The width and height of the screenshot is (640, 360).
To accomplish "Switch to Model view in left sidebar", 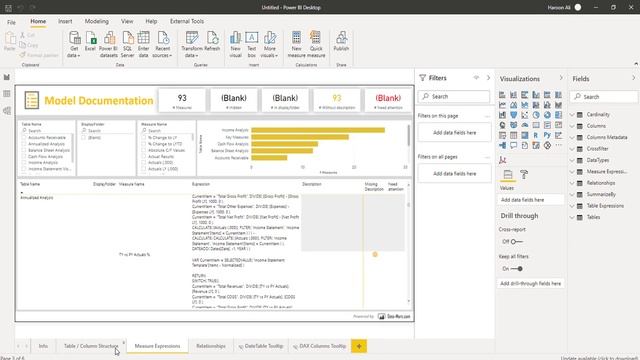I will (x=7, y=111).
